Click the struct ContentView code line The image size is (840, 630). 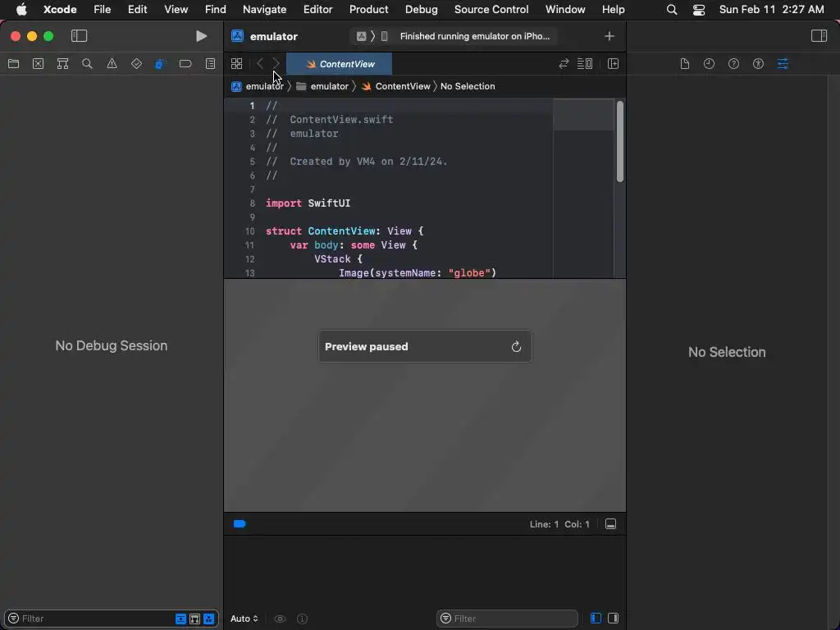(x=345, y=231)
